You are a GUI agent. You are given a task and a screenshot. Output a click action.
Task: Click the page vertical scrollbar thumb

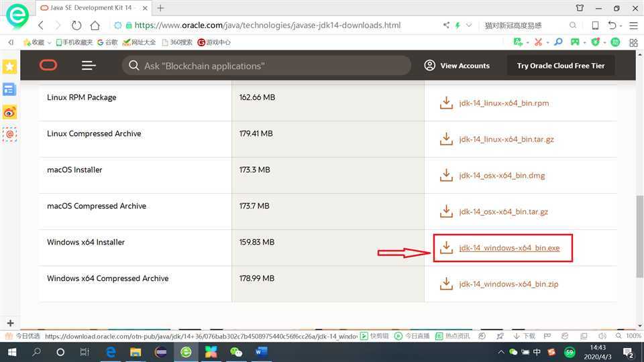coord(640,237)
